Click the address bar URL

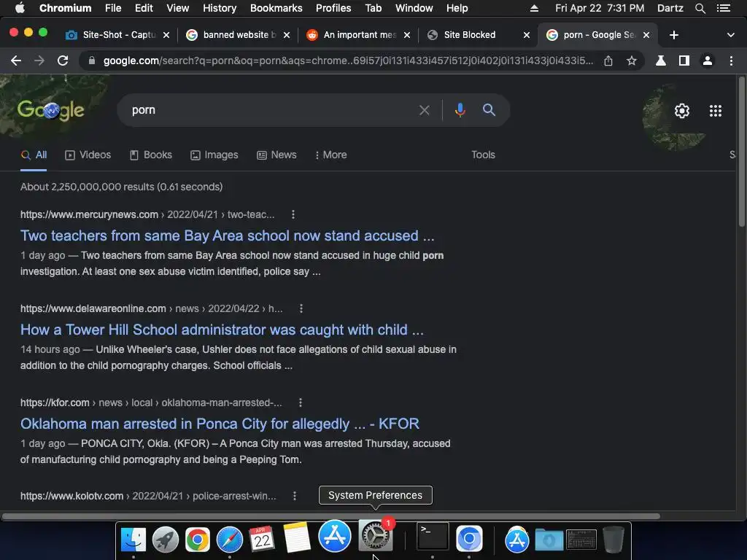pos(348,61)
